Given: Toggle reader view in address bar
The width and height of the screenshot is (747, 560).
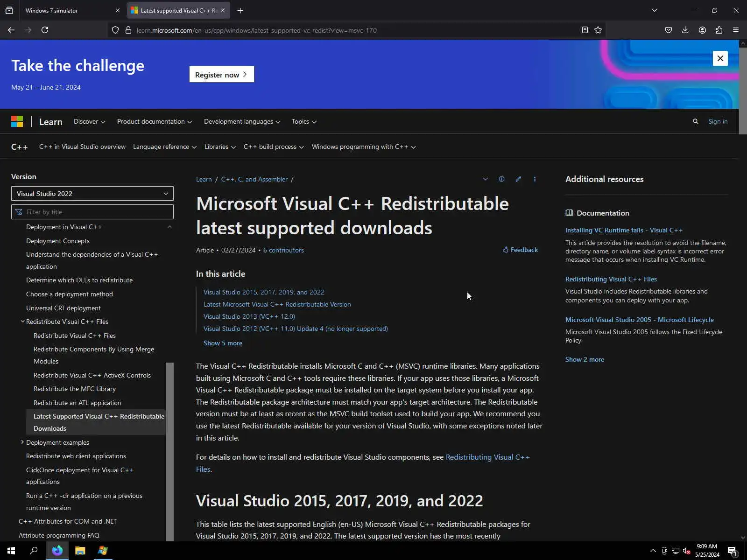Looking at the screenshot, I should [x=585, y=30].
